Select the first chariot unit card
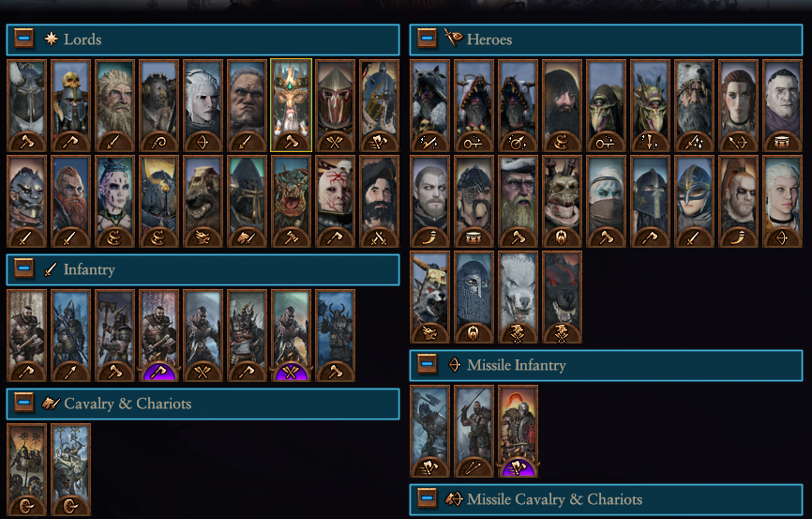 pos(27,470)
